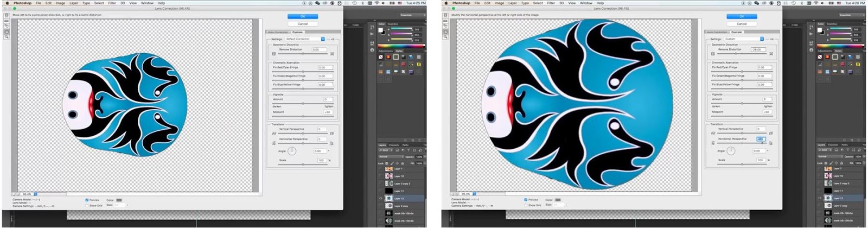Click Remove Distortion slider, left screenshot
The height and width of the screenshot is (228, 868).
(x=303, y=53)
